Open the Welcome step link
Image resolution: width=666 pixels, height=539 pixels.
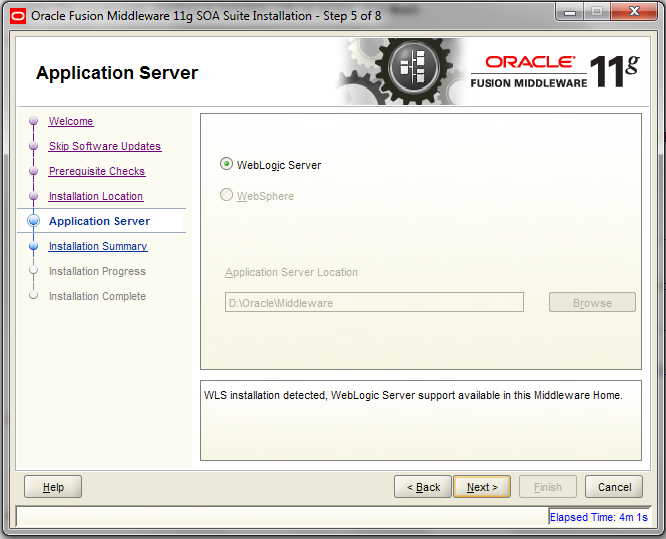click(71, 121)
